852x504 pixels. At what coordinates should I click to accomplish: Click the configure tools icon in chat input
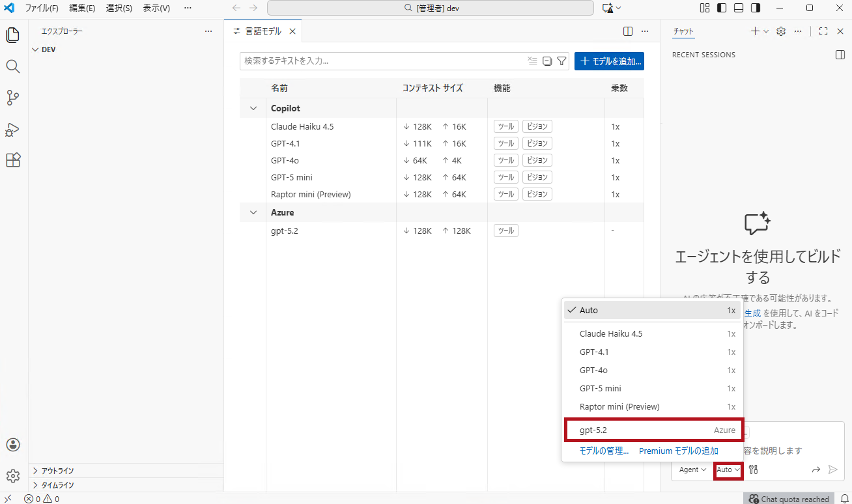(753, 469)
